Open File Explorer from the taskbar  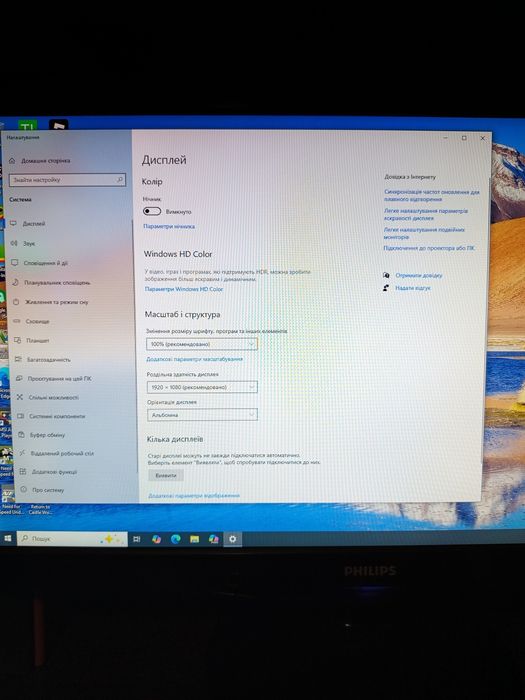click(195, 539)
